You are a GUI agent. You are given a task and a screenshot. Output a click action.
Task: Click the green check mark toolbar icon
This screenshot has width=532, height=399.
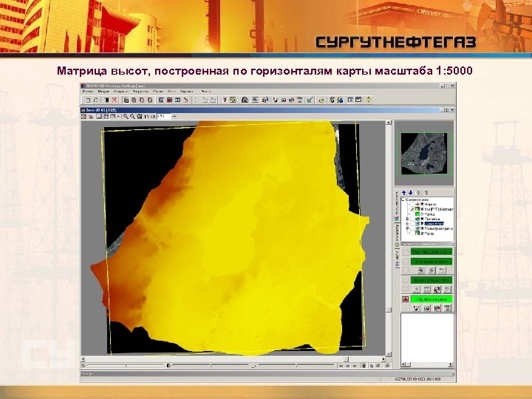(x=310, y=100)
